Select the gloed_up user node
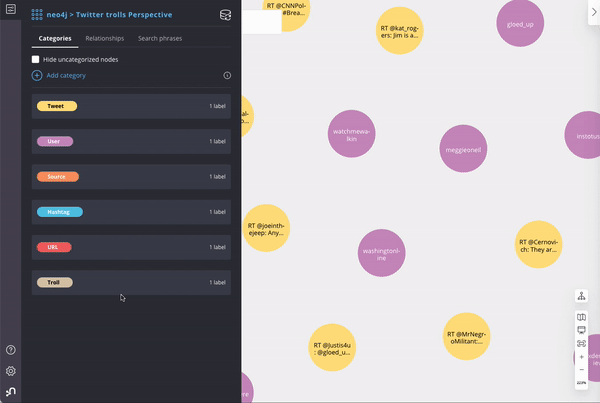The height and width of the screenshot is (403, 600). coord(520,24)
